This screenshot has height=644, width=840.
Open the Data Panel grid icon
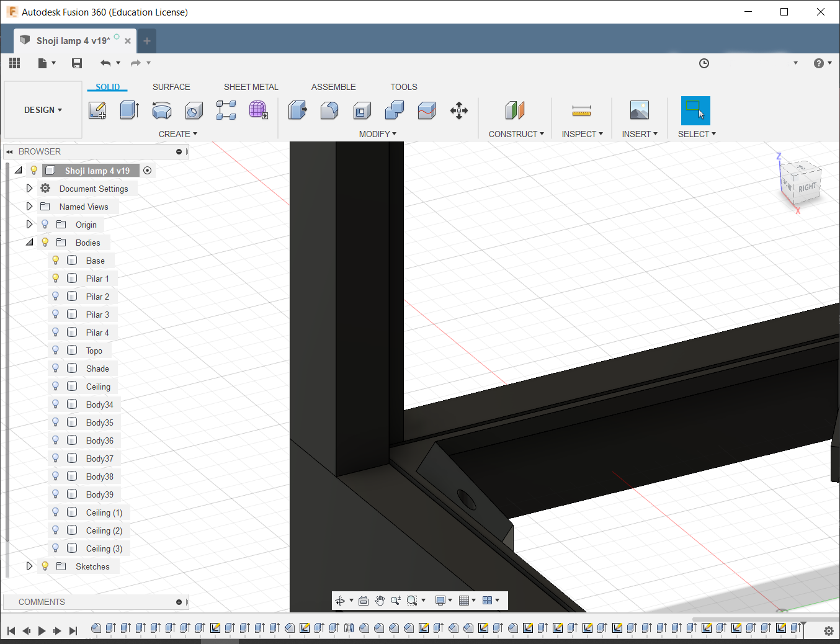coord(15,63)
